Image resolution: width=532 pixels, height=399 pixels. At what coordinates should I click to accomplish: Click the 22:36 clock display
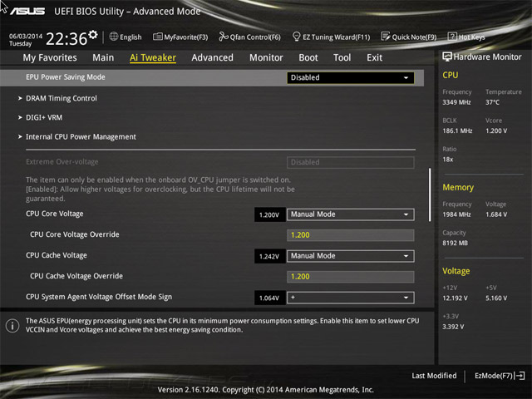[x=66, y=39]
